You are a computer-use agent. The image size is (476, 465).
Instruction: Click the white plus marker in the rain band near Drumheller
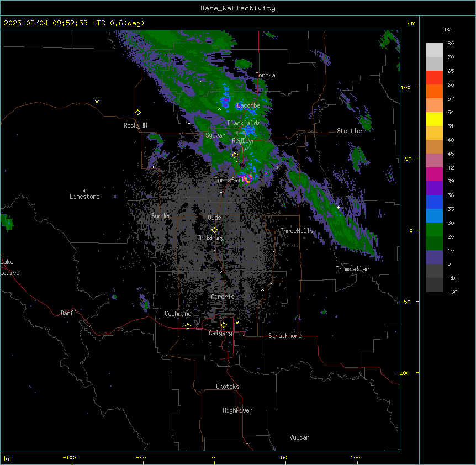coord(338,207)
